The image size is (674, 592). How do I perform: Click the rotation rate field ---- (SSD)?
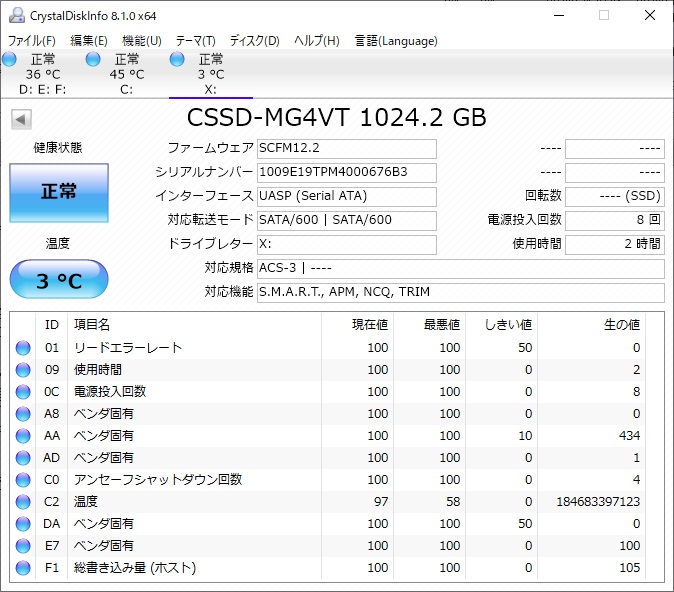tap(615, 197)
